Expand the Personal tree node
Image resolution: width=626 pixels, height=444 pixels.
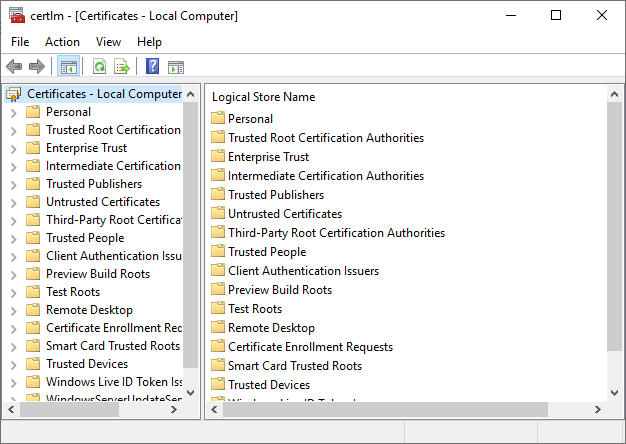coord(13,112)
